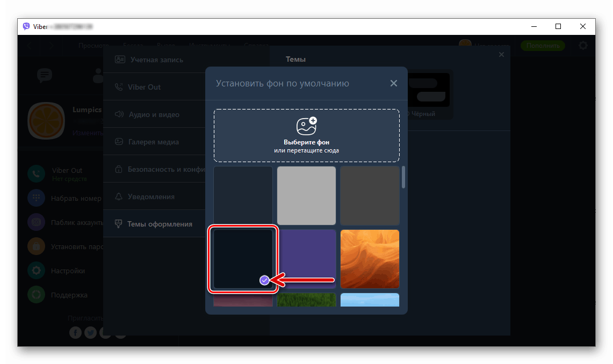Open 'Аудио и видео' settings section
Viewport: 613px width, 364px height.
pyautogui.click(x=154, y=114)
